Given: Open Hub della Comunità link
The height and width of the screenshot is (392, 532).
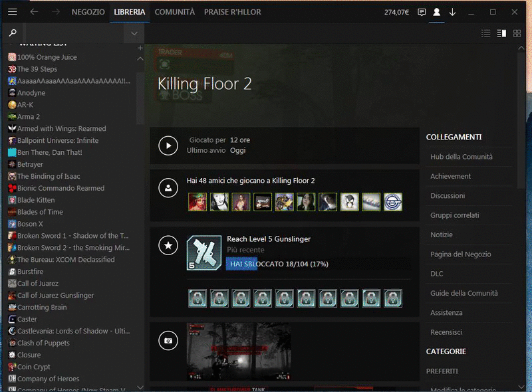Looking at the screenshot, I should click(462, 157).
